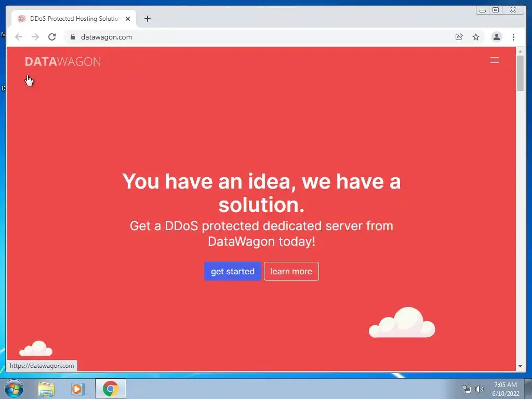Open the Chrome profile avatar

496,37
